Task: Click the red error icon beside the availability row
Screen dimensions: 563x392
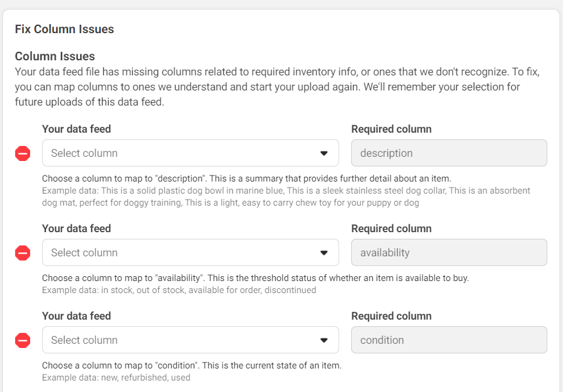Action: click(22, 253)
